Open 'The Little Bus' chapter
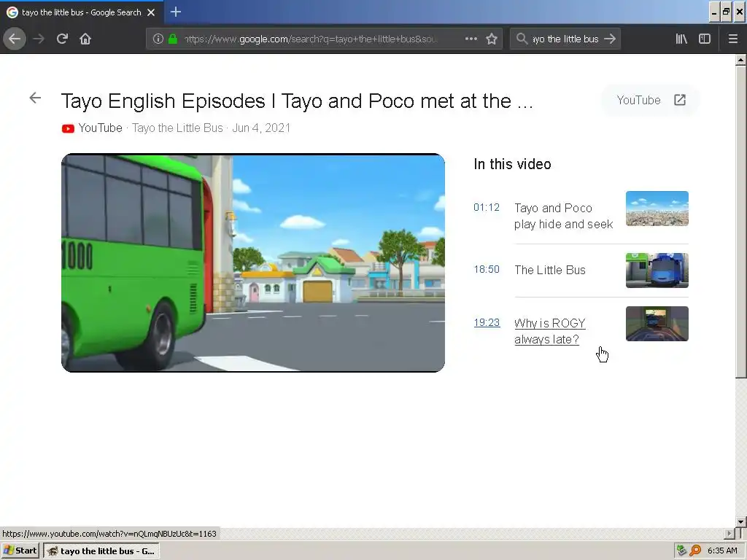Image resolution: width=747 pixels, height=560 pixels. 550,270
